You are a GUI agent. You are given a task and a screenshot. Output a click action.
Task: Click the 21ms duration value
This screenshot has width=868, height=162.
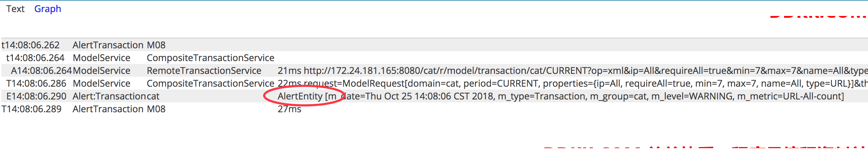click(289, 71)
